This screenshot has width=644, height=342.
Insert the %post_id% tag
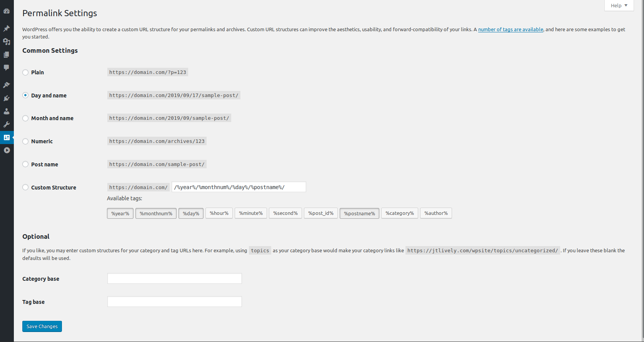[x=321, y=213]
